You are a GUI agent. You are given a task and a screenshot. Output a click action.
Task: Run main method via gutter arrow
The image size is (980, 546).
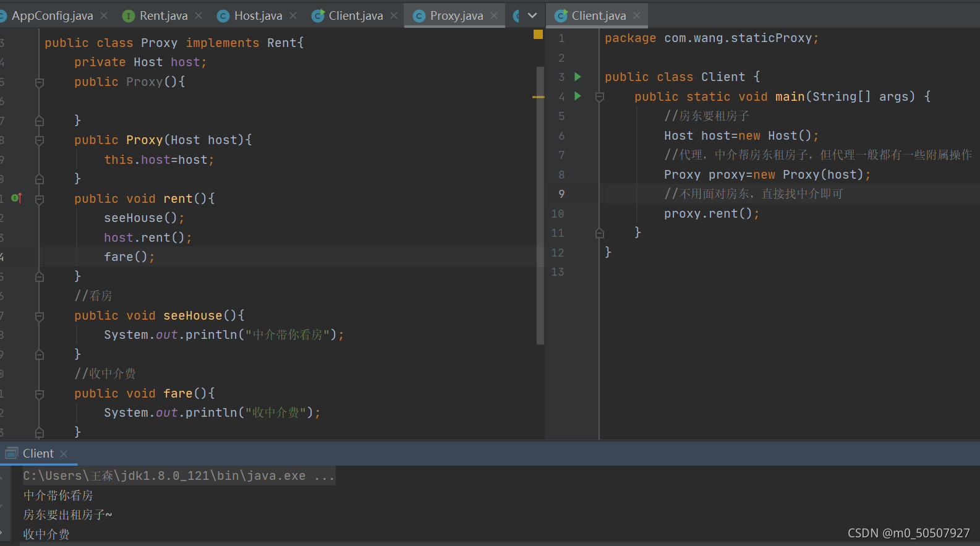[x=578, y=96]
